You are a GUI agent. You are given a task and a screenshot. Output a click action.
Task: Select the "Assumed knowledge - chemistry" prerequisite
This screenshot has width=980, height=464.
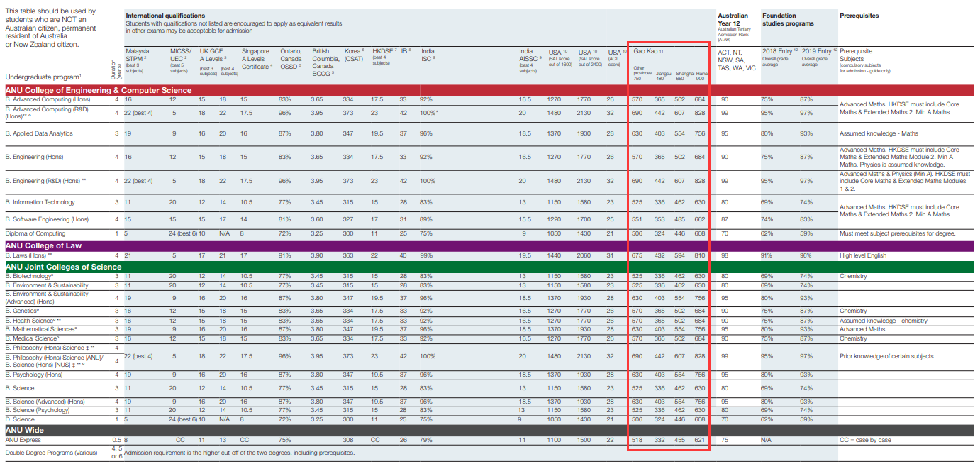coord(883,321)
